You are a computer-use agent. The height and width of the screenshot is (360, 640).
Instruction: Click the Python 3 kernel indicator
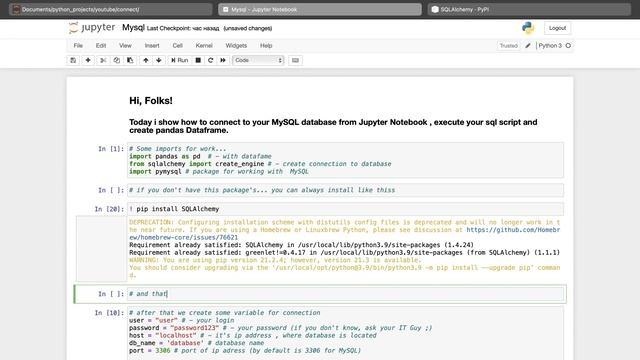550,46
